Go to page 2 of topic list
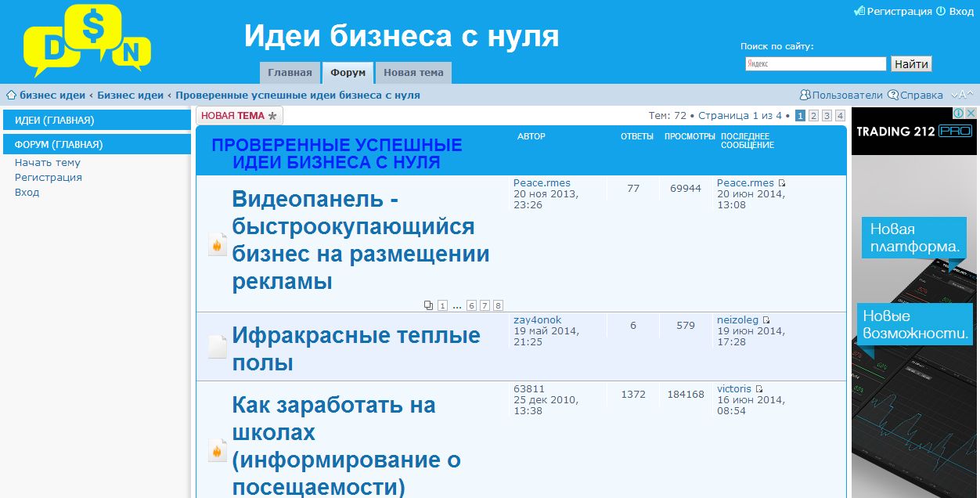This screenshot has width=980, height=498. coord(813,116)
